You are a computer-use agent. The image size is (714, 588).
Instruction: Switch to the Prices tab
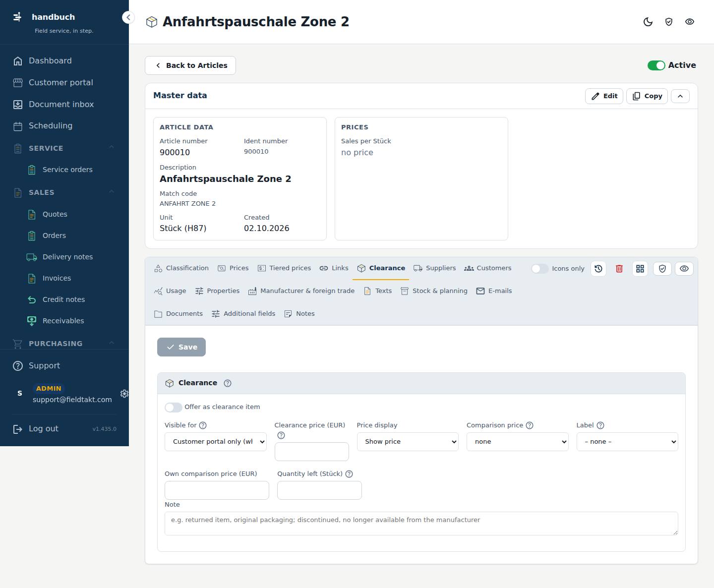coord(233,268)
